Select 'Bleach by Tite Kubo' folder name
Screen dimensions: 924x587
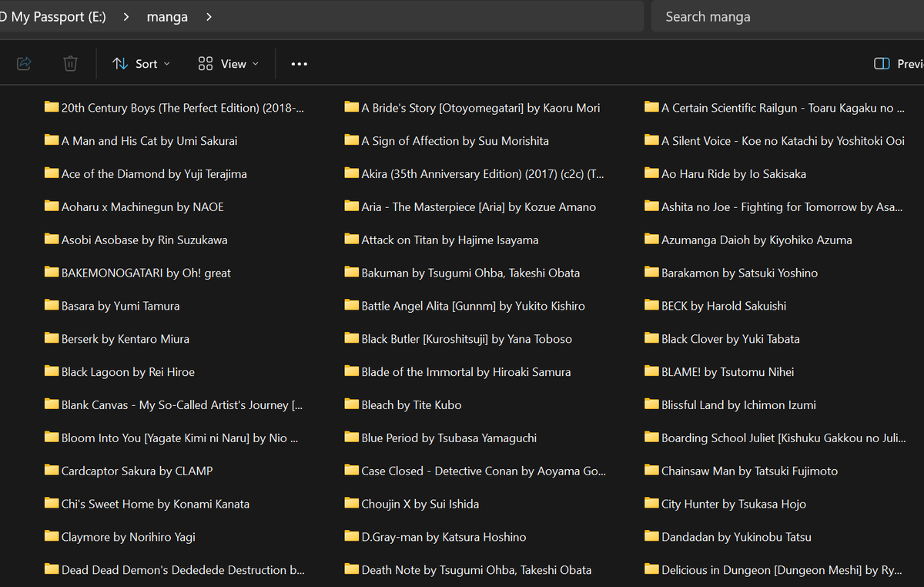point(412,405)
